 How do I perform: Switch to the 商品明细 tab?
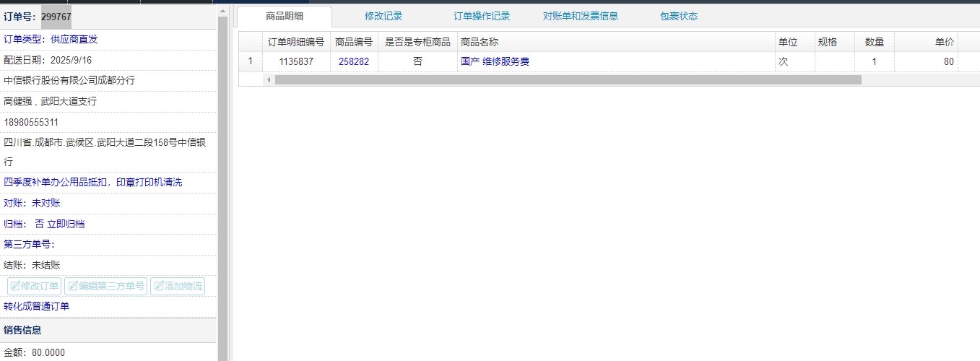(x=285, y=17)
